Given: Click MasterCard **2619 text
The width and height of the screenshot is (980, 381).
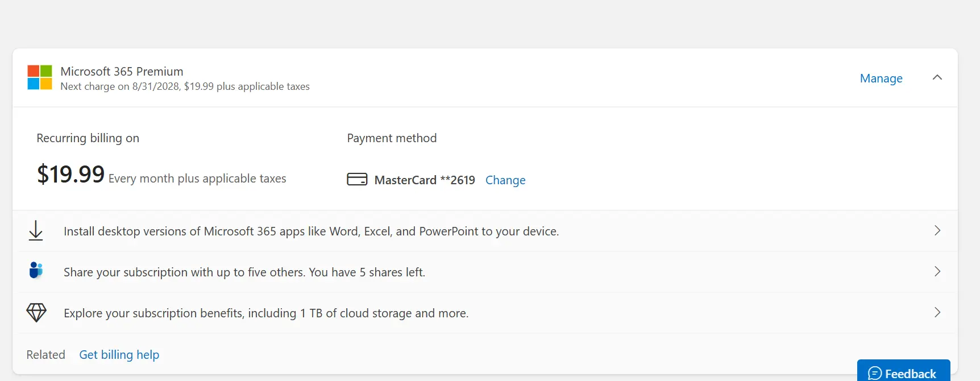Looking at the screenshot, I should (425, 180).
